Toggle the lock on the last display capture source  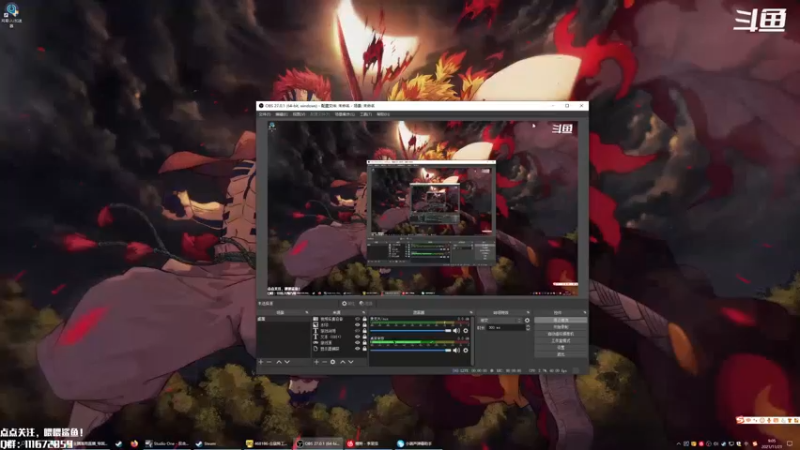pos(364,349)
